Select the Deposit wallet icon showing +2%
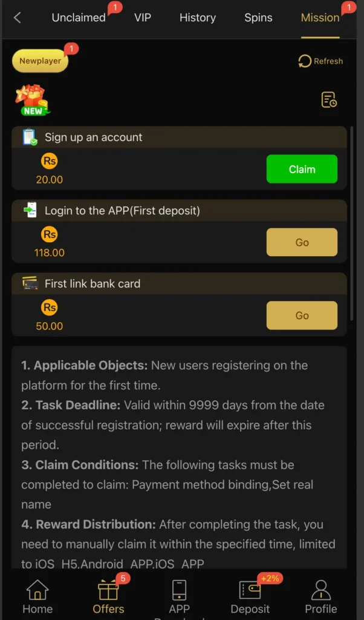Image resolution: width=364 pixels, height=620 pixels. pyautogui.click(x=250, y=590)
